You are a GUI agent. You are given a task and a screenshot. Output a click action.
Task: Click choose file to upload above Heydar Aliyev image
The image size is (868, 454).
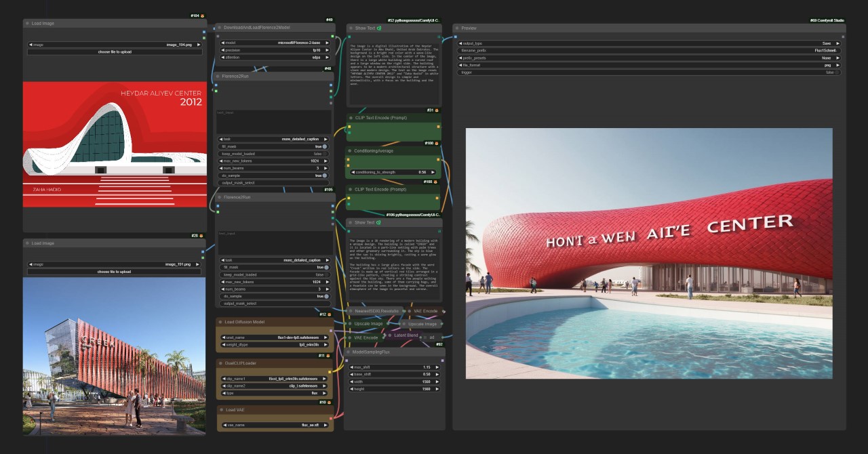tap(115, 51)
